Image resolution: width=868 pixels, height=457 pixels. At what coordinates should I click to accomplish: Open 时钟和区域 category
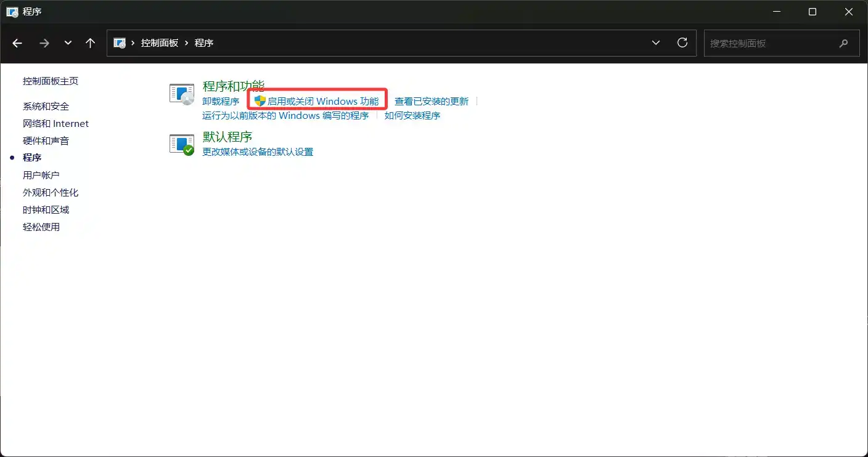tap(46, 210)
